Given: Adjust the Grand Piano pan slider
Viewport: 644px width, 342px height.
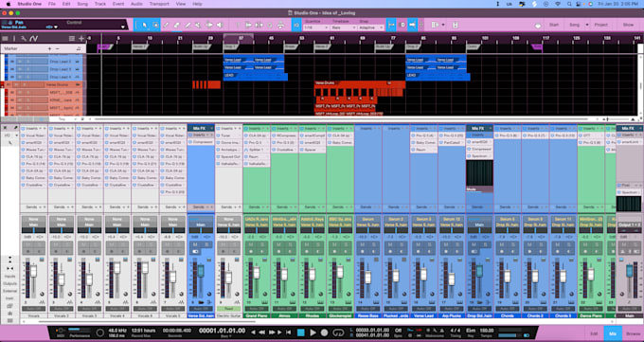Looking at the screenshot, I should click(256, 231).
